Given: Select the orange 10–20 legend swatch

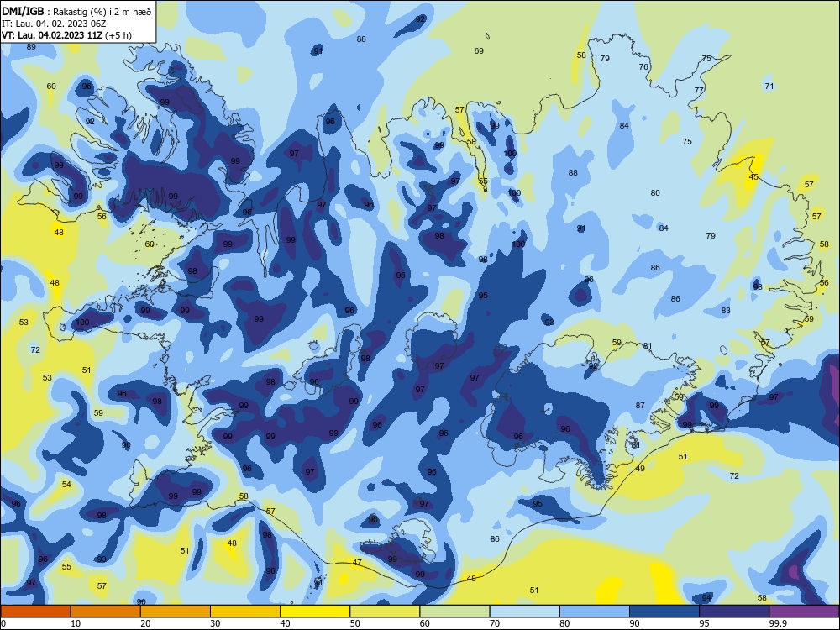Looking at the screenshot, I should 106,612.
